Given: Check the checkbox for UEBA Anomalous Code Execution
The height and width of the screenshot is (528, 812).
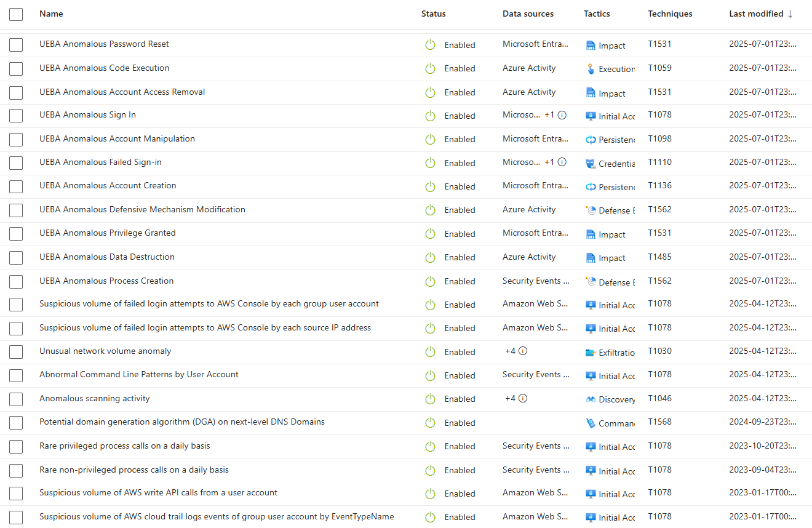Looking at the screenshot, I should (x=16, y=69).
